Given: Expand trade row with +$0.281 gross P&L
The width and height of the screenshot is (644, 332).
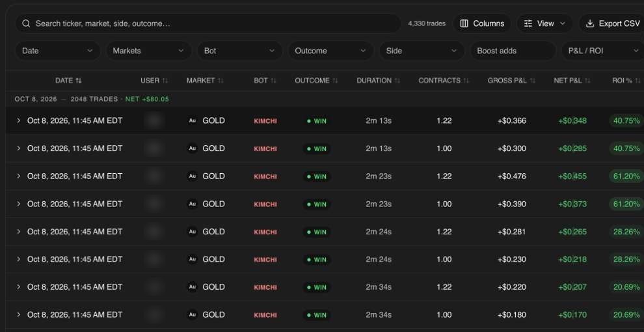Looking at the screenshot, I should coord(18,231).
